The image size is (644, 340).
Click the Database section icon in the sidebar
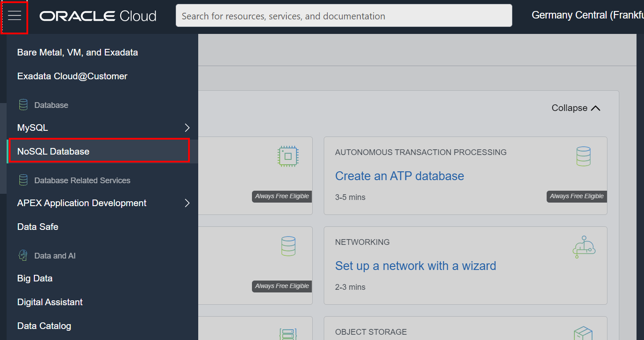pyautogui.click(x=23, y=104)
